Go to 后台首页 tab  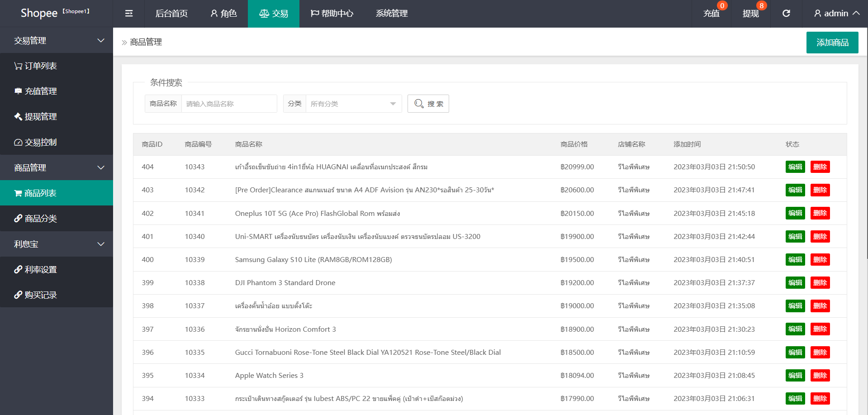point(171,14)
